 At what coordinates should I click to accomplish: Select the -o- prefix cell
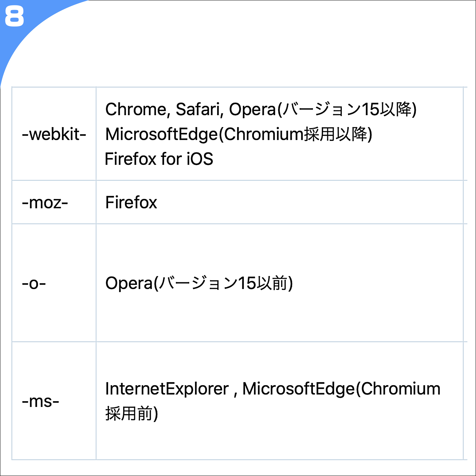tap(54, 283)
